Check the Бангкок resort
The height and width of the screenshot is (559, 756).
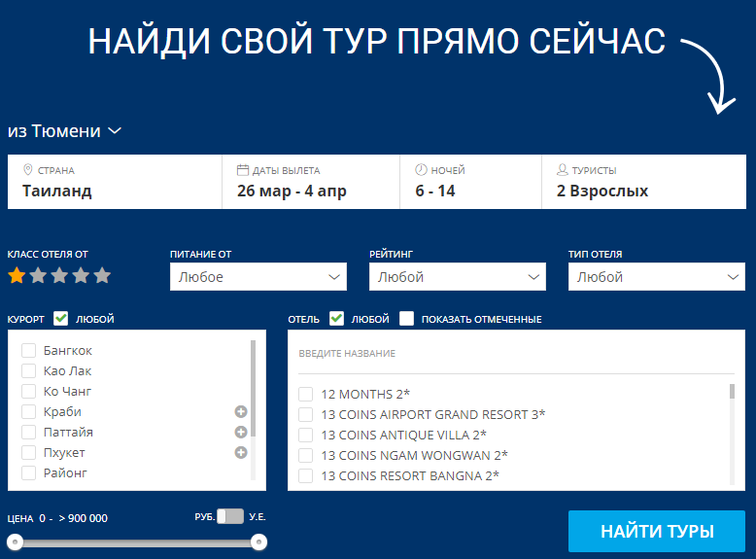28,350
